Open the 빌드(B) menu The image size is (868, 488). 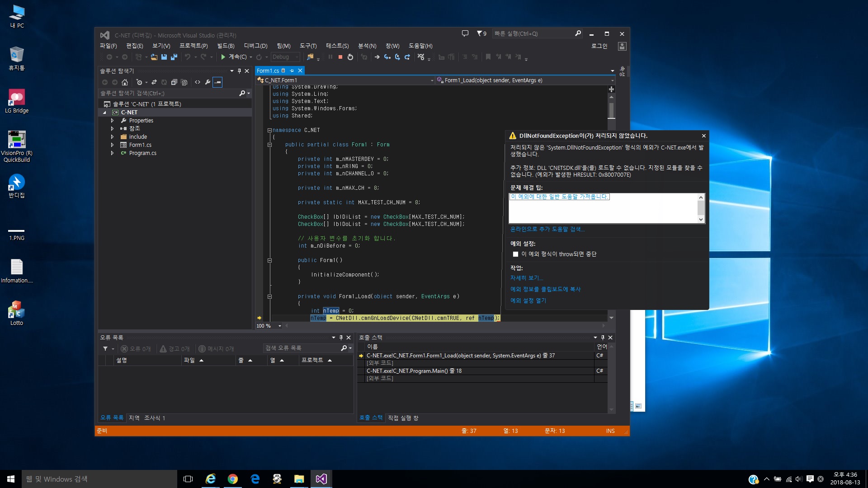coord(226,46)
